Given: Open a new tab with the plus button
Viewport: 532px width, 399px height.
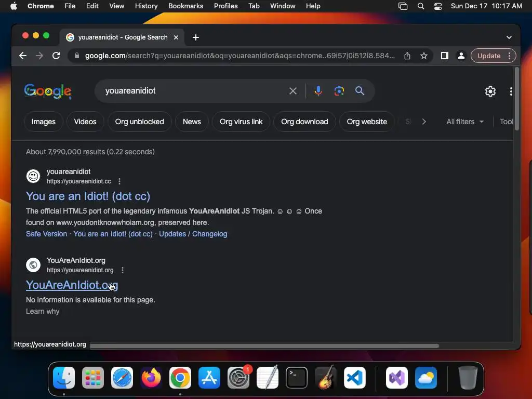Looking at the screenshot, I should click(196, 37).
